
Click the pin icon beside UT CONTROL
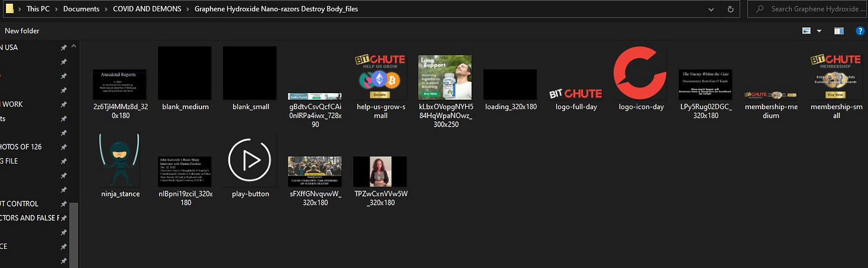pyautogui.click(x=63, y=204)
